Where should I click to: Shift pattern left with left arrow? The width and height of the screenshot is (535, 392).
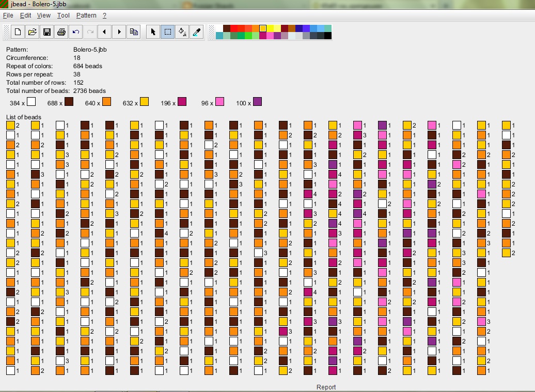pyautogui.click(x=105, y=32)
